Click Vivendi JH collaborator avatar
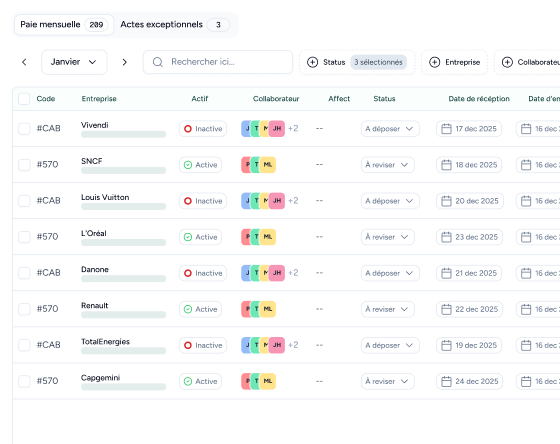Viewport: 560px width, 444px height. point(277,129)
